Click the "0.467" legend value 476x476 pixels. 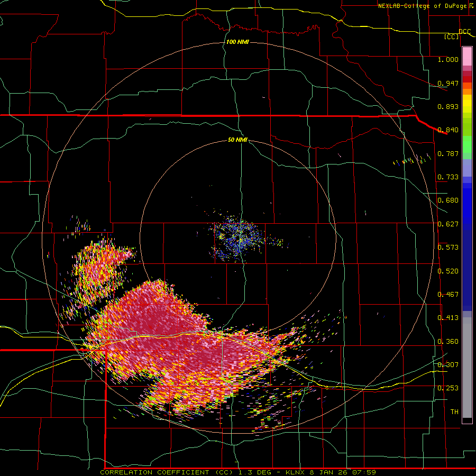[448, 295]
